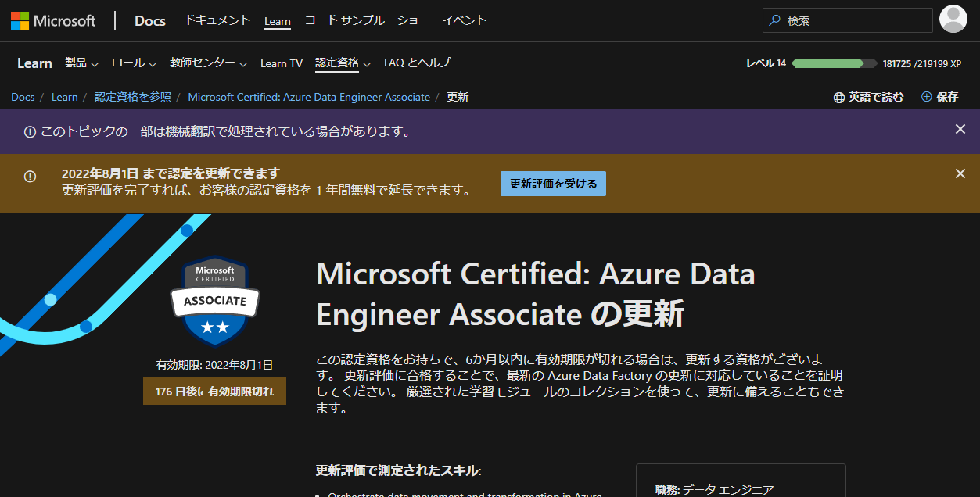Click the 有効期限: 2022年8月1日 text
Viewport: 980px width, 497px height.
214,364
